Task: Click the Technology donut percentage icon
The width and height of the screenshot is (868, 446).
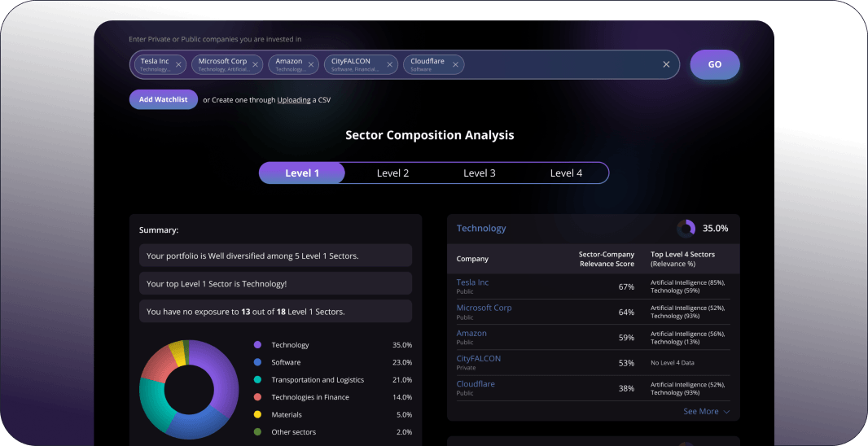Action: tap(686, 229)
